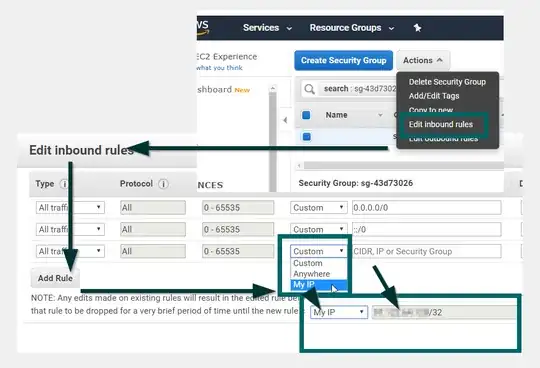Toggle the checkbox in the security group row
The height and width of the screenshot is (368, 540).
coord(307,137)
